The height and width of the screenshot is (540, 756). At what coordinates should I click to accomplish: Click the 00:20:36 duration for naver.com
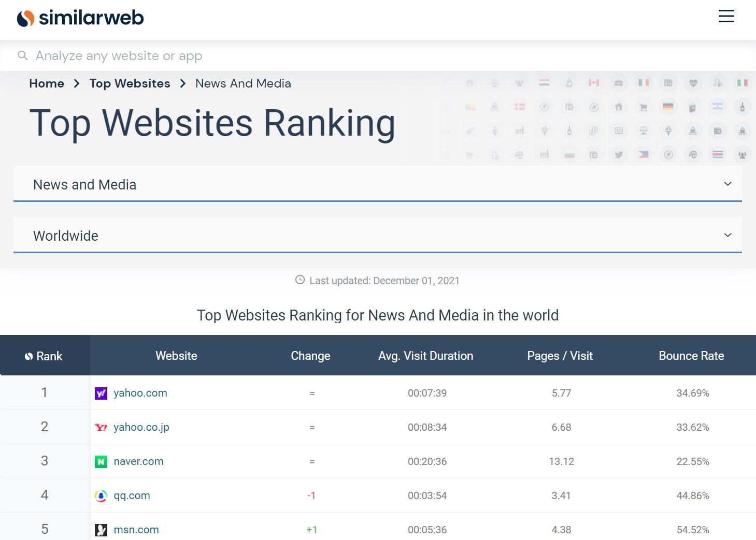point(427,461)
